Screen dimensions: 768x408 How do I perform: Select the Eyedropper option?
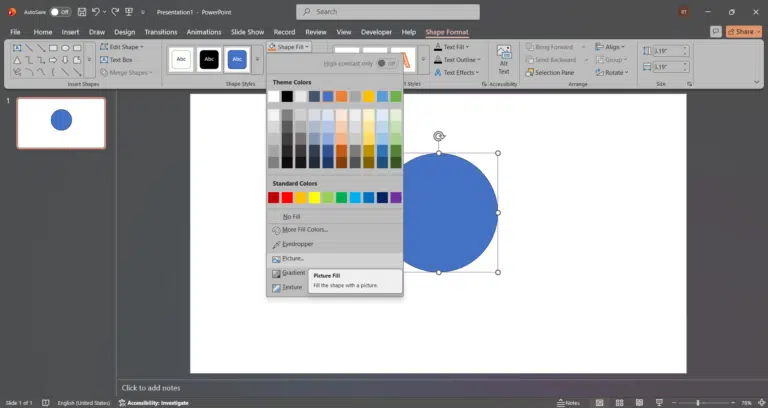click(335, 244)
